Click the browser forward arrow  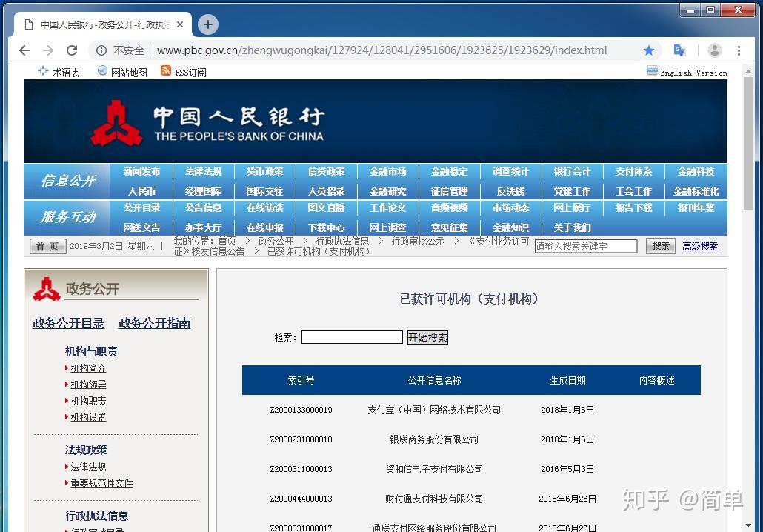click(x=48, y=50)
